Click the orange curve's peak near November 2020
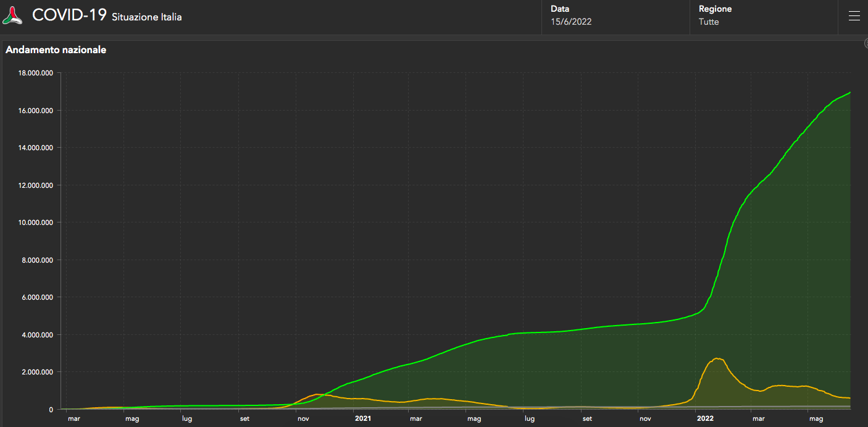Viewport: 868px width, 427px height. click(316, 394)
